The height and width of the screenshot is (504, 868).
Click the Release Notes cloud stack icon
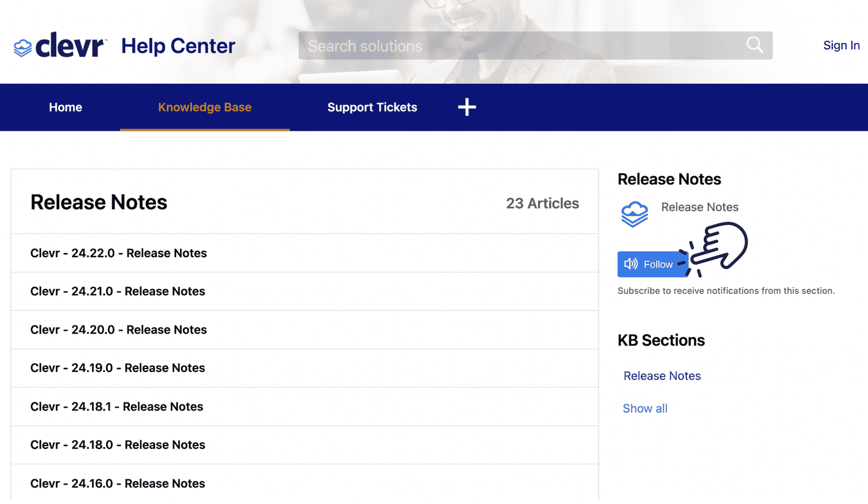coord(634,214)
